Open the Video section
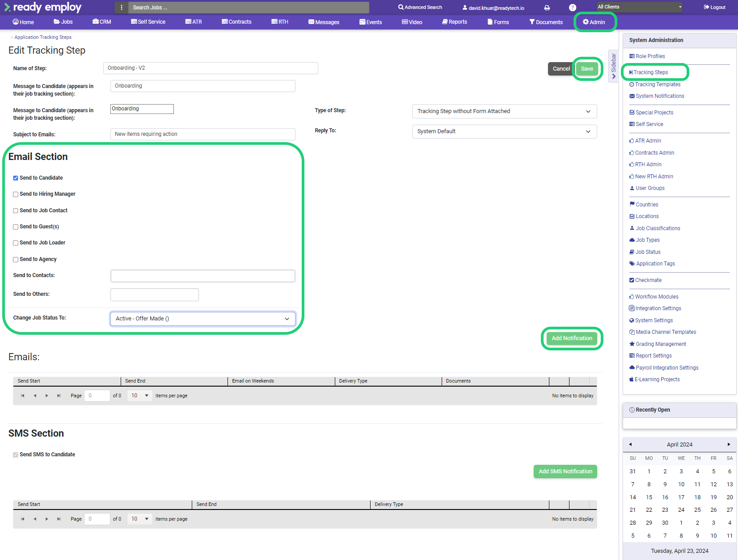Image resolution: width=738 pixels, height=560 pixels. coord(411,21)
